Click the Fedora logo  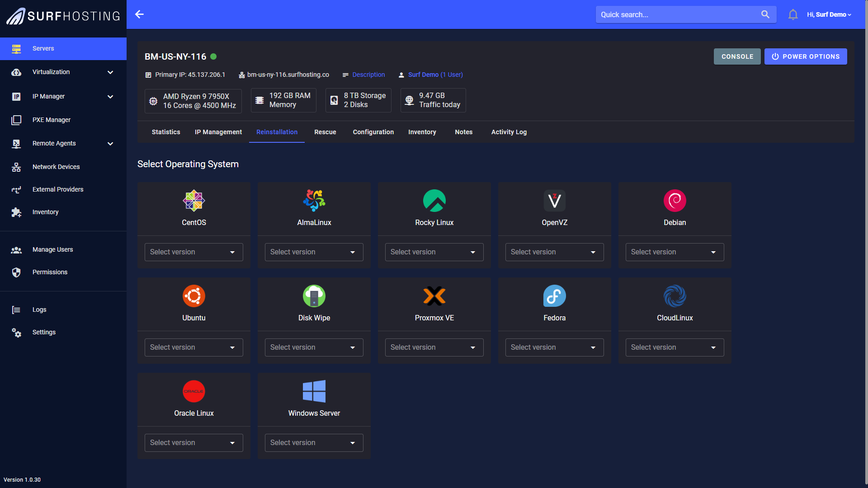(x=555, y=296)
